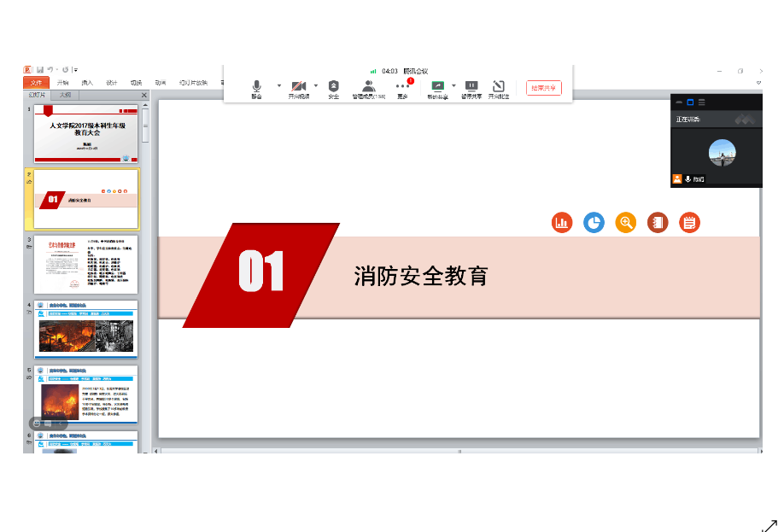
Task: Pause the screen sharing
Action: point(471,87)
